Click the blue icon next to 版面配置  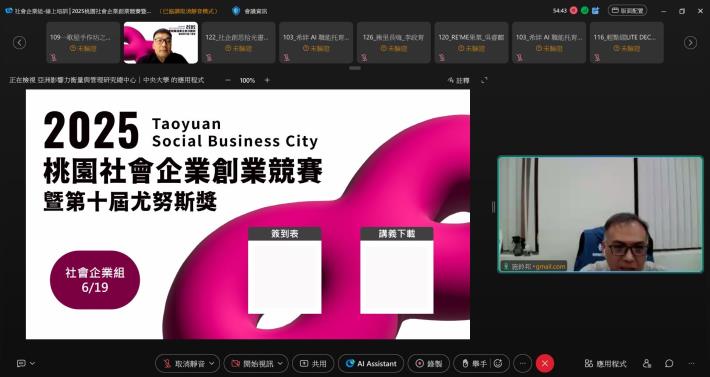[x=596, y=10]
